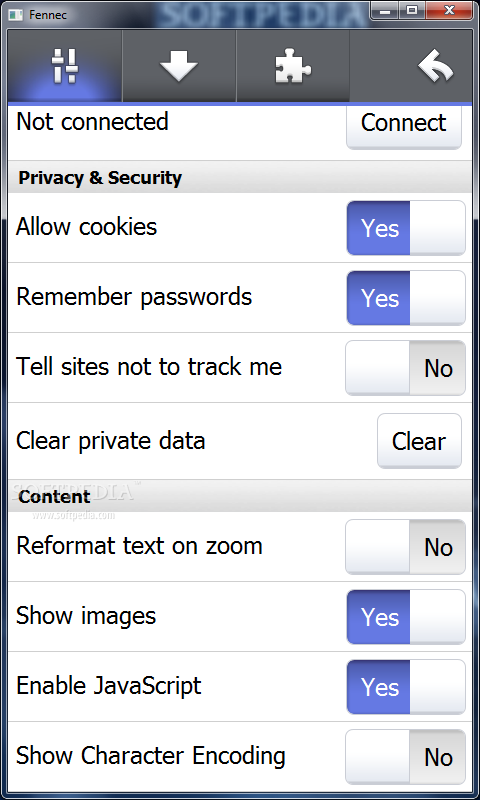Screen dimensions: 480x800
Task: Close the Fennec window
Action: [x=448, y=10]
